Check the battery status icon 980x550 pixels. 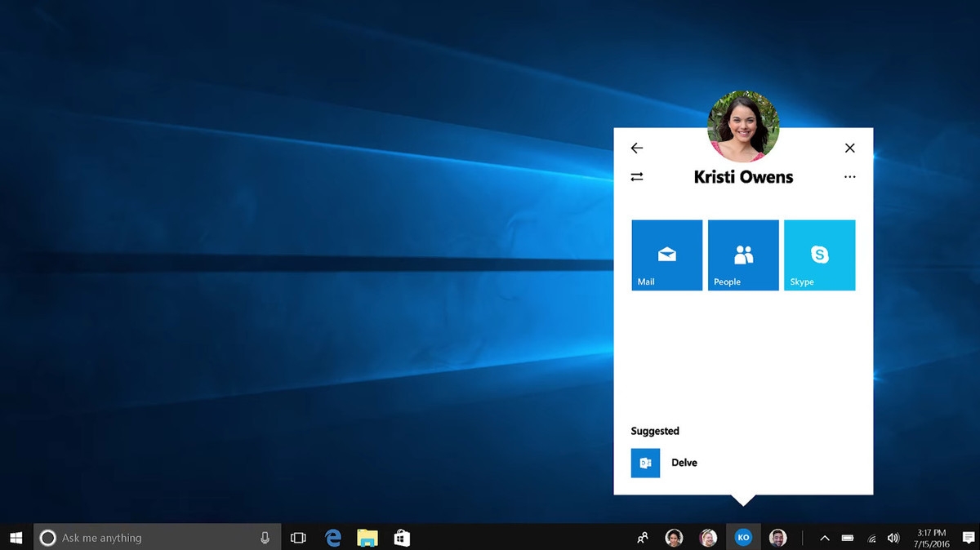[849, 537]
